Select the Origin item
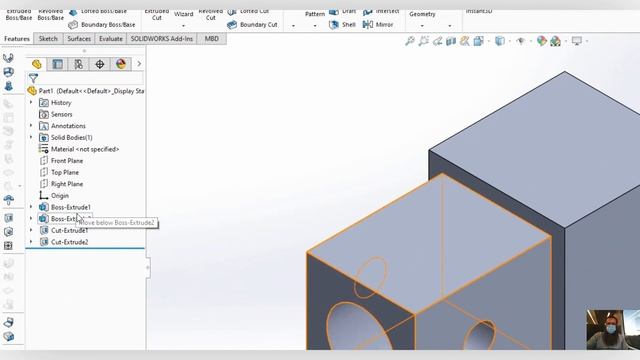Viewport: 640px width, 360px height. click(x=54, y=196)
